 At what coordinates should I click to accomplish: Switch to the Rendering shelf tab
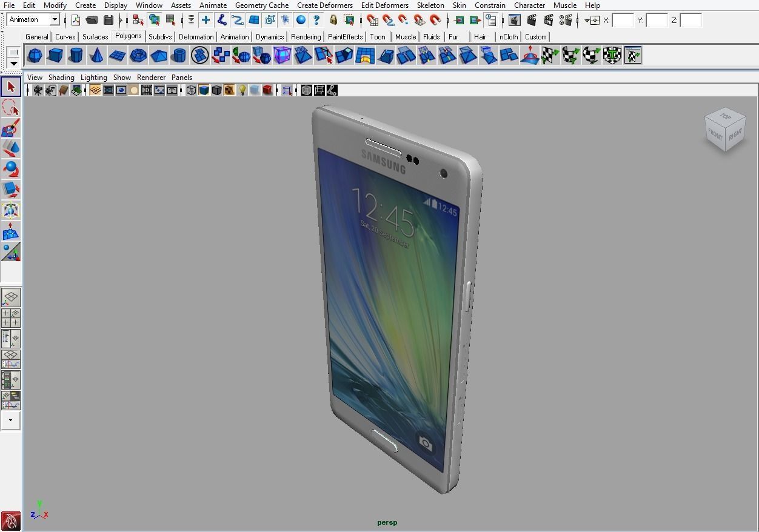(306, 36)
